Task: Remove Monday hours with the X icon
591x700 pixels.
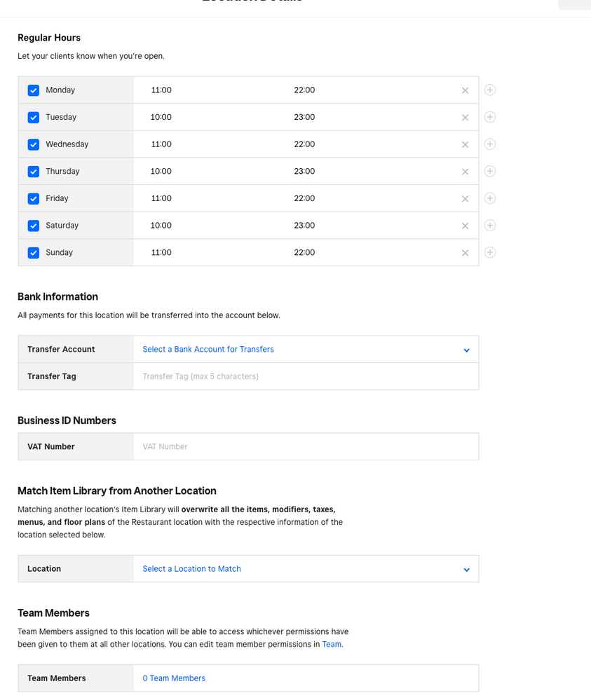Action: tap(465, 90)
